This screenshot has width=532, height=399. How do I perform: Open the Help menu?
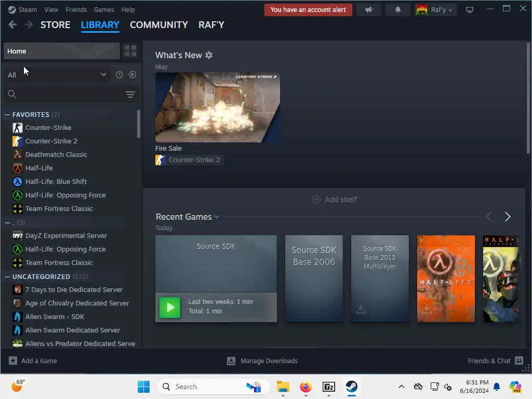coord(128,9)
